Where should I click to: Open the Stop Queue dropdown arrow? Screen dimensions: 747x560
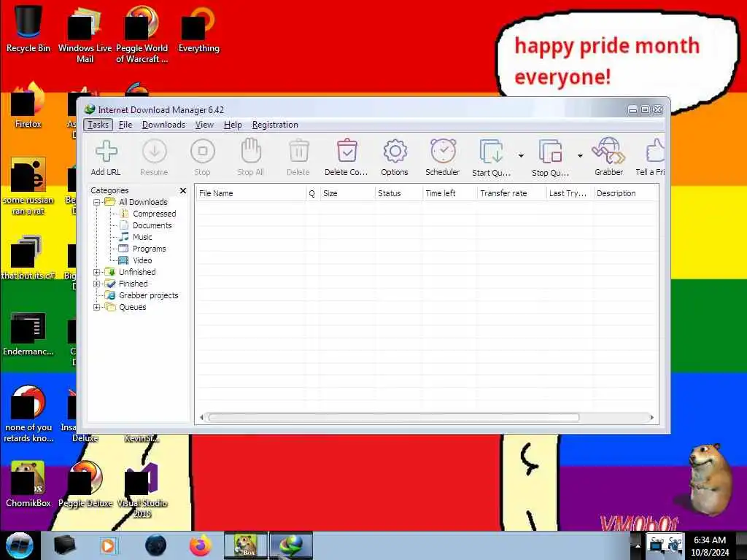click(x=580, y=156)
